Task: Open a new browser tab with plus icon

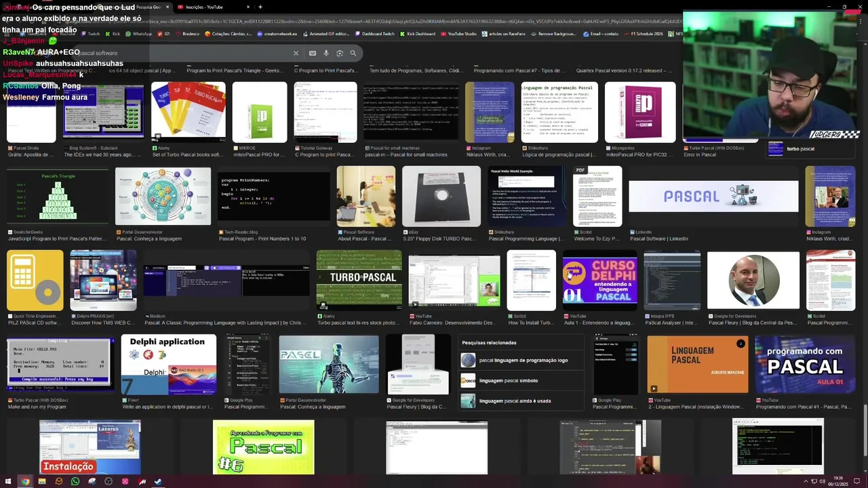Action: (260, 7)
